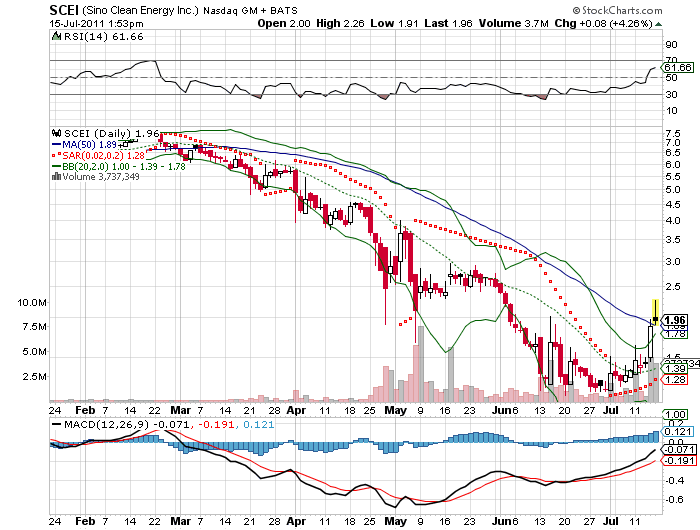Click the black MACD line sample in legend
Screen dimensions: 700x530
click(57, 424)
